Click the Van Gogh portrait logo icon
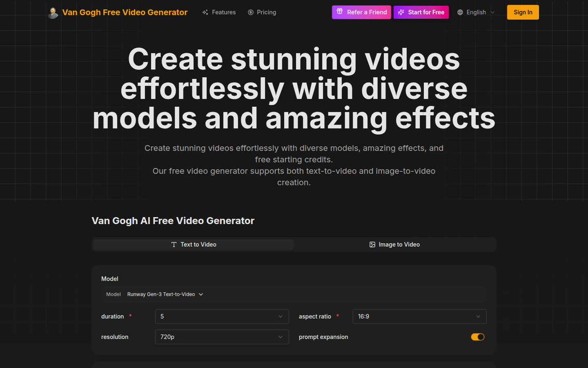The height and width of the screenshot is (368, 588). pos(53,12)
